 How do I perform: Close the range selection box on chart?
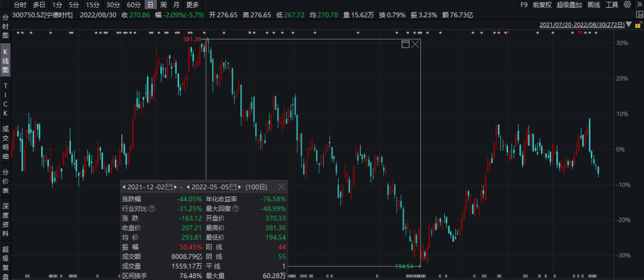coord(415,44)
